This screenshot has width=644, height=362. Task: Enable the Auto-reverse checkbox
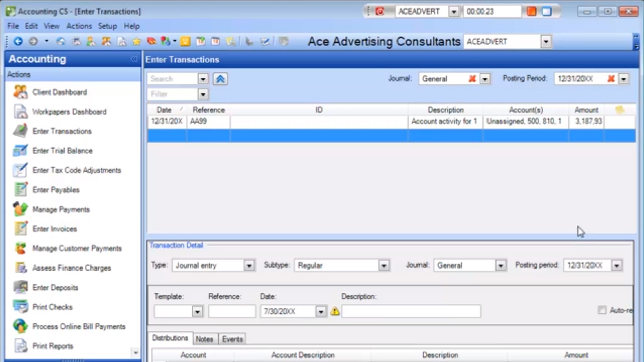pos(602,310)
